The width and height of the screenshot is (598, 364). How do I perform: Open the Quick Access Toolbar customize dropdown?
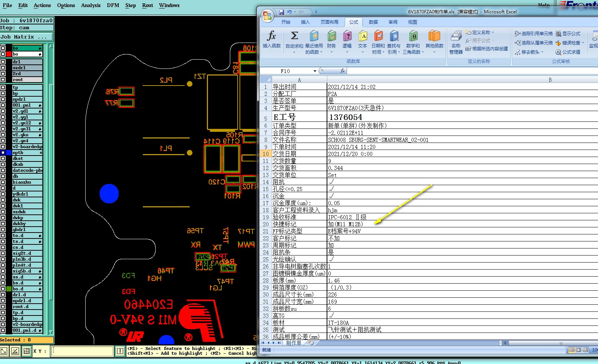[x=316, y=12]
